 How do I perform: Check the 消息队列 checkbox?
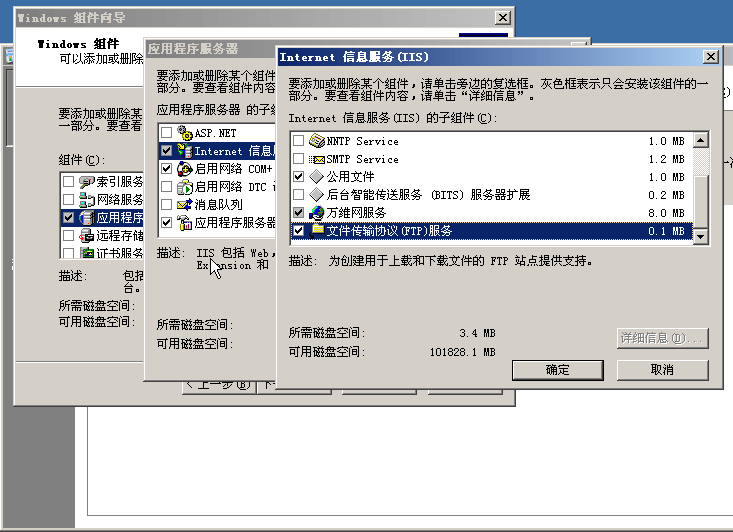[166, 205]
